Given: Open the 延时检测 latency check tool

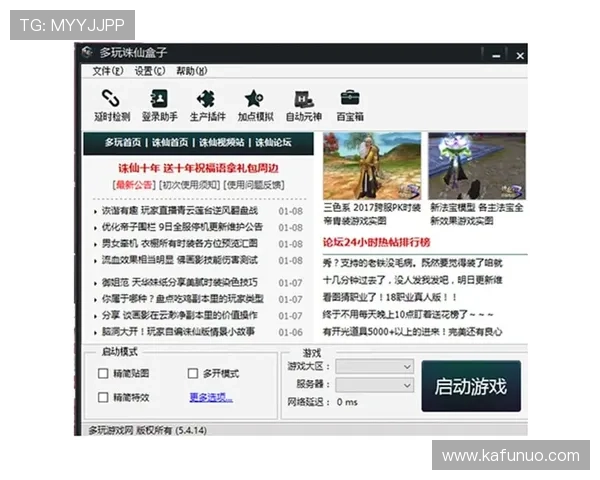Looking at the screenshot, I should 112,105.
